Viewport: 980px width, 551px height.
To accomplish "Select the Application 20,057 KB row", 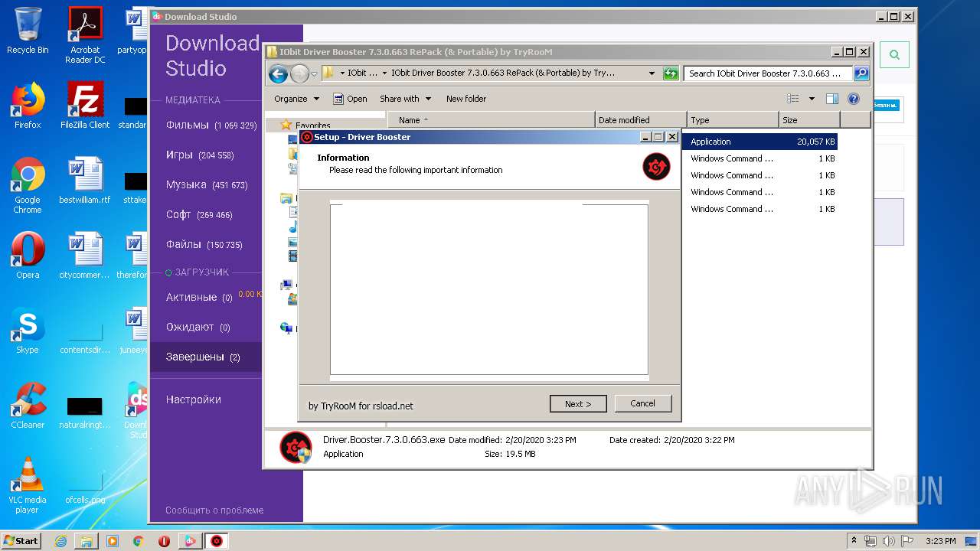I will click(x=759, y=142).
